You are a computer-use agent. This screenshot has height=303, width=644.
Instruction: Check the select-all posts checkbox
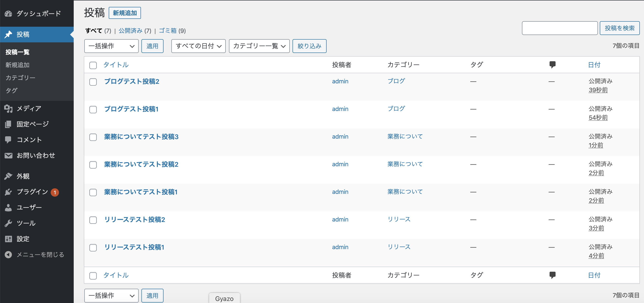(x=93, y=65)
